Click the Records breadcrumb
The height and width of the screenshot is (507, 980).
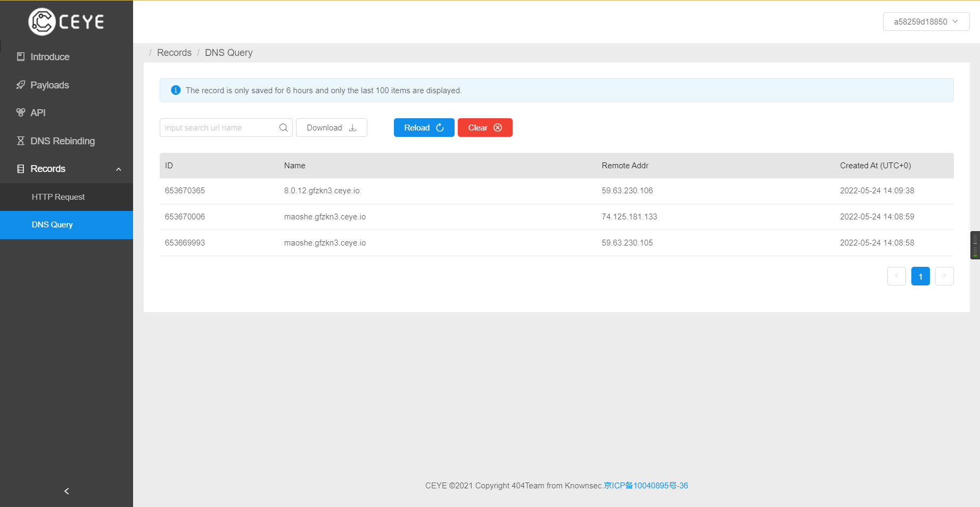[174, 53]
